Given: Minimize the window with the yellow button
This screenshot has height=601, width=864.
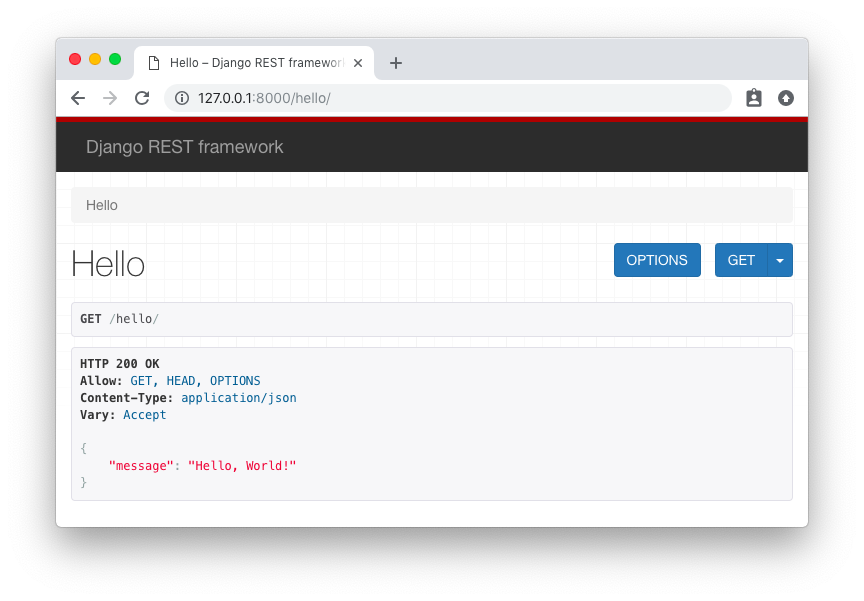Looking at the screenshot, I should (x=95, y=59).
